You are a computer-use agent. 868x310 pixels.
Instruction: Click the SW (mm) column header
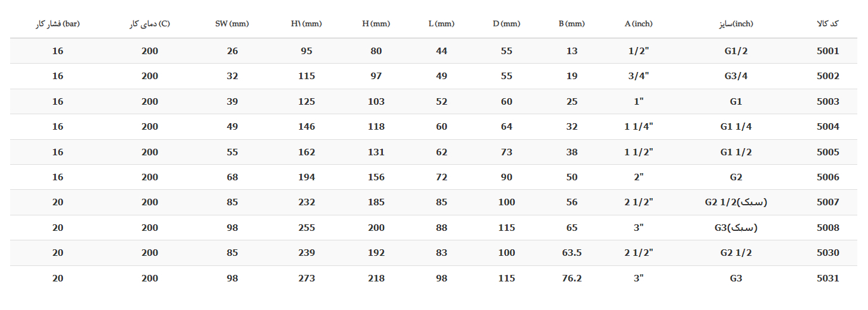tap(232, 24)
